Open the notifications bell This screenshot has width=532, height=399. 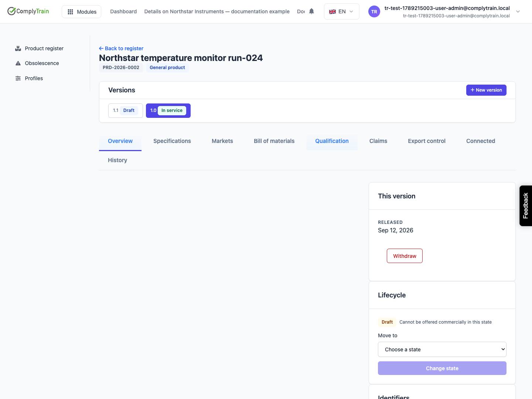pyautogui.click(x=311, y=11)
